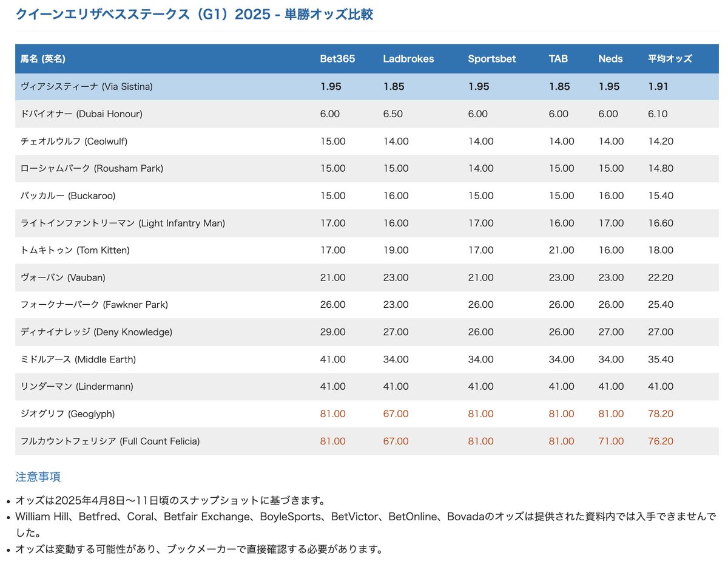Click Fawkner Park Ladbrokes odds 23.00
Screen dimensions: 728x561
396,305
